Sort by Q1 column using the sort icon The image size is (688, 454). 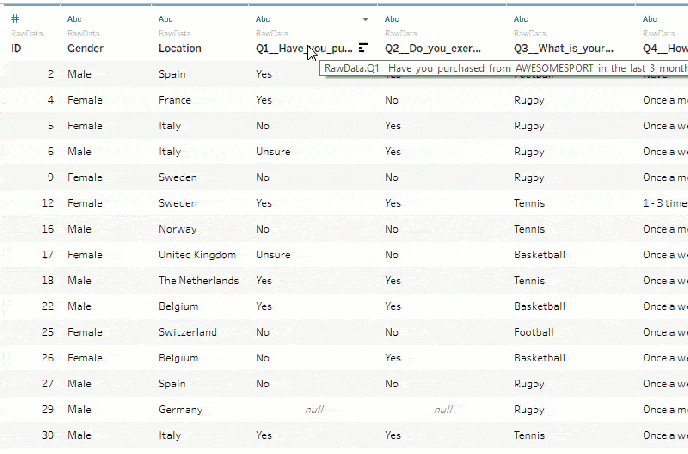pos(363,48)
